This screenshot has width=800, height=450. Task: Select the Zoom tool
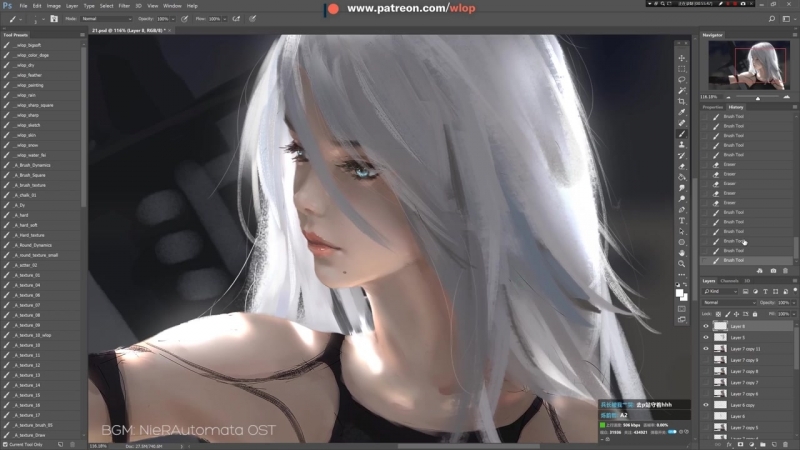pyautogui.click(x=682, y=264)
